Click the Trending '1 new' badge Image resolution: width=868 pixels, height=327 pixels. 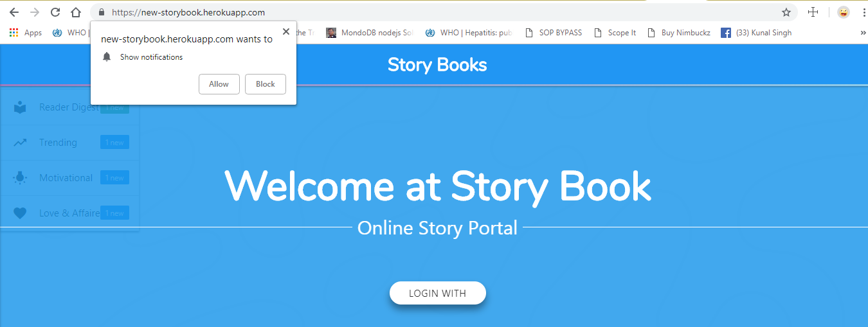(114, 143)
